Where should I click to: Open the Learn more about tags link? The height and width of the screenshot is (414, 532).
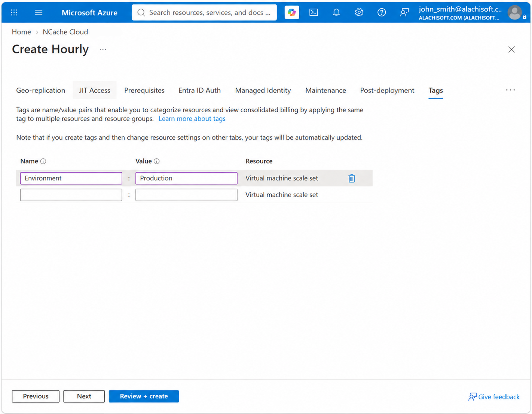192,119
